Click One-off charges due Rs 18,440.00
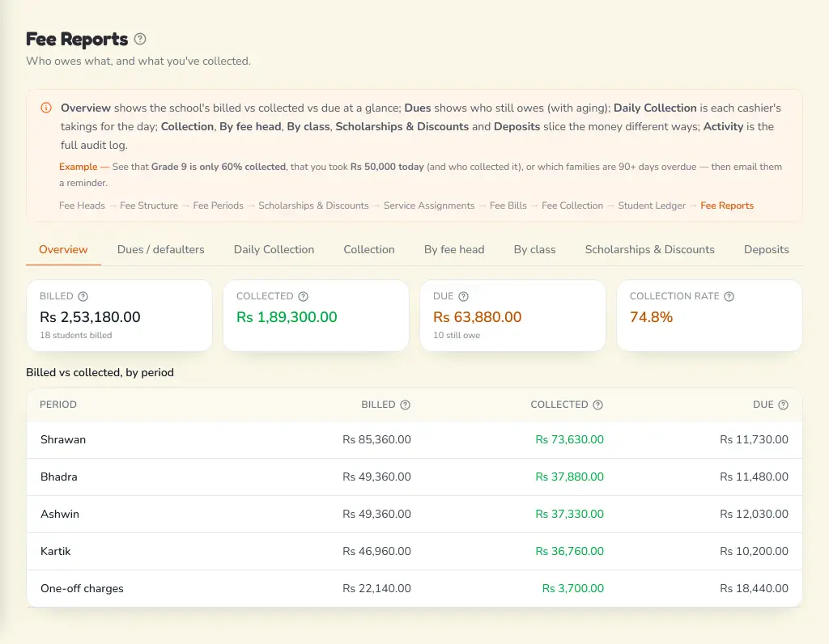The image size is (829, 644). 754,588
